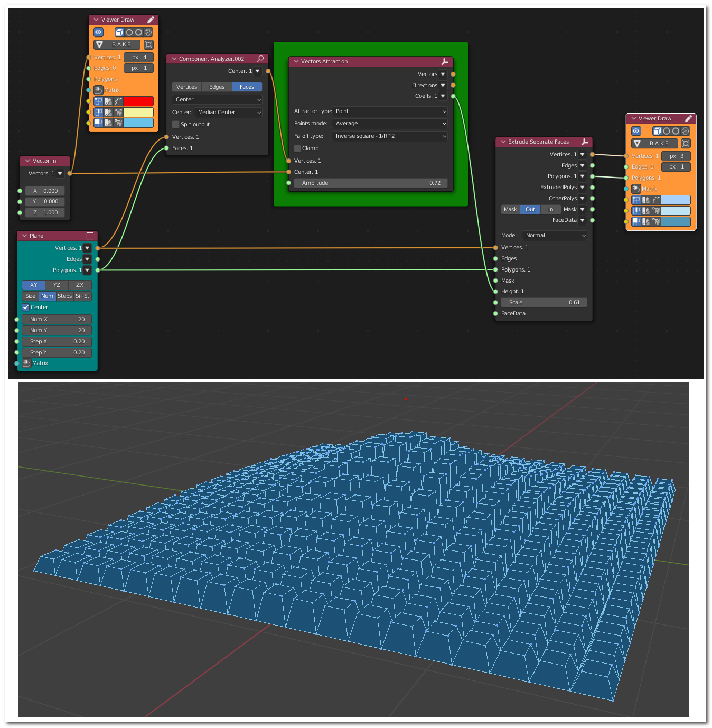Click the Extrude Separate Faces header icon
Viewport: 712px width, 728px height.
[x=585, y=142]
